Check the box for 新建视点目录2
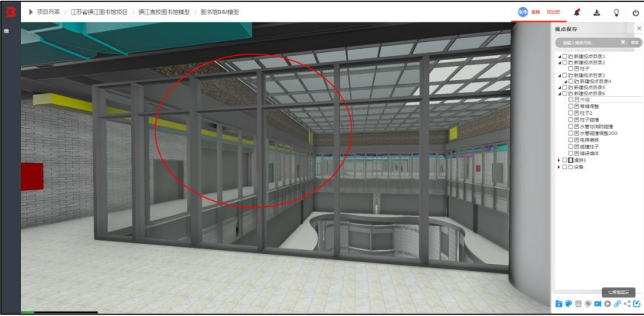Screen dimensions: 644x316 [x=565, y=62]
